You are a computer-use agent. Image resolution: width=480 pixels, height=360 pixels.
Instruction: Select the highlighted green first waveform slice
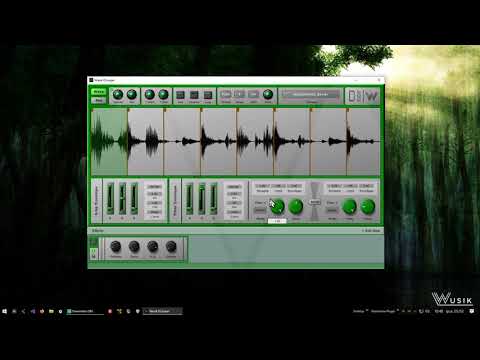(x=109, y=142)
